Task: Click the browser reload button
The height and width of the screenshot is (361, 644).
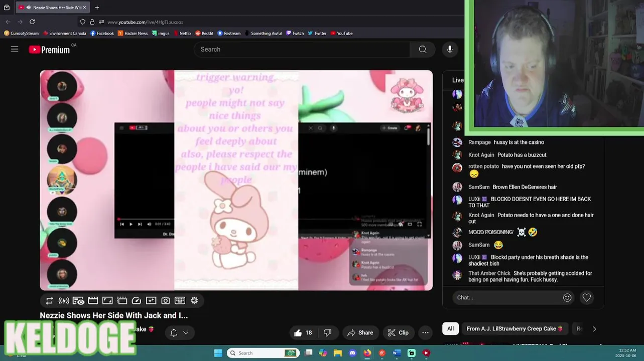Action: click(32, 22)
